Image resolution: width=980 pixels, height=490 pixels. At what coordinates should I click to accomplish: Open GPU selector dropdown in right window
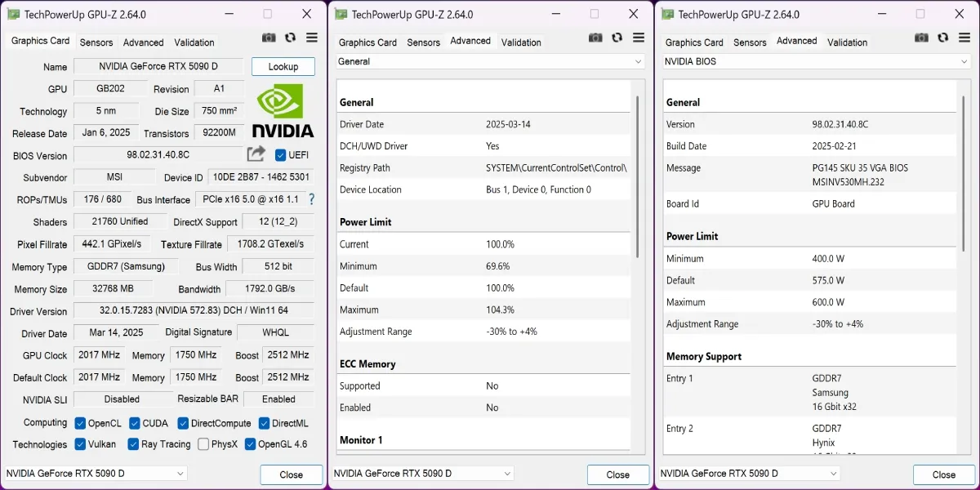[748, 474]
